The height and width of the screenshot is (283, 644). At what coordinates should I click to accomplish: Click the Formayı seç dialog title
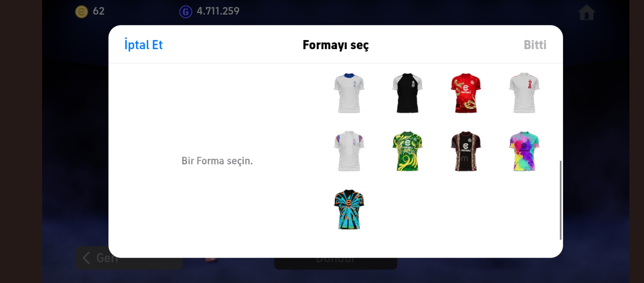point(336,45)
